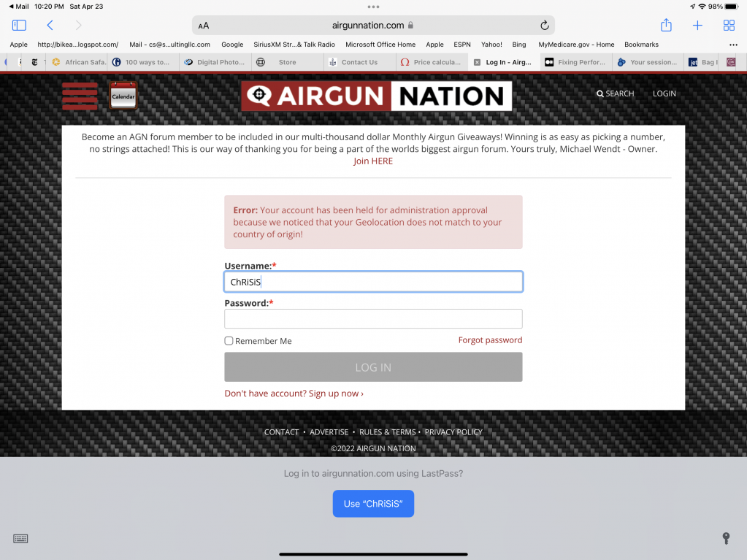Reload the airgunnation.com page

click(545, 26)
